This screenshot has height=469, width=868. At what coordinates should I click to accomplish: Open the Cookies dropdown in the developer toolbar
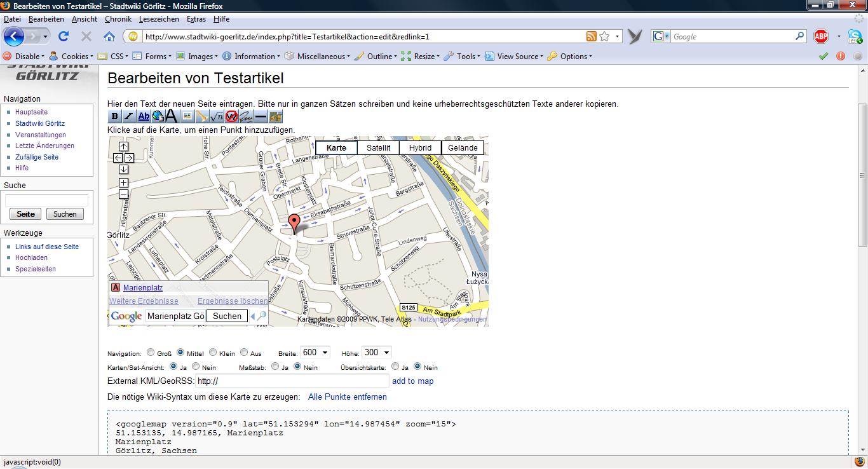coord(71,56)
